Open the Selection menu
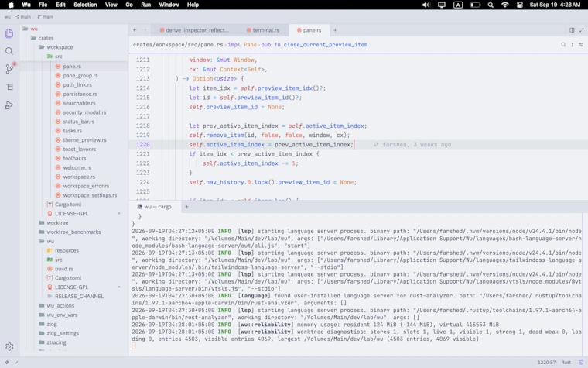 [85, 5]
